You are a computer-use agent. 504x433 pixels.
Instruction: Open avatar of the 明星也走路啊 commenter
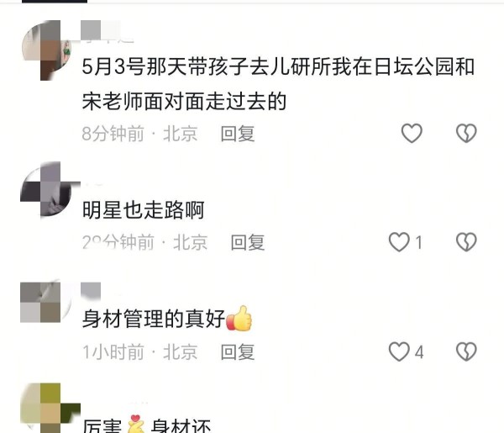[46, 190]
